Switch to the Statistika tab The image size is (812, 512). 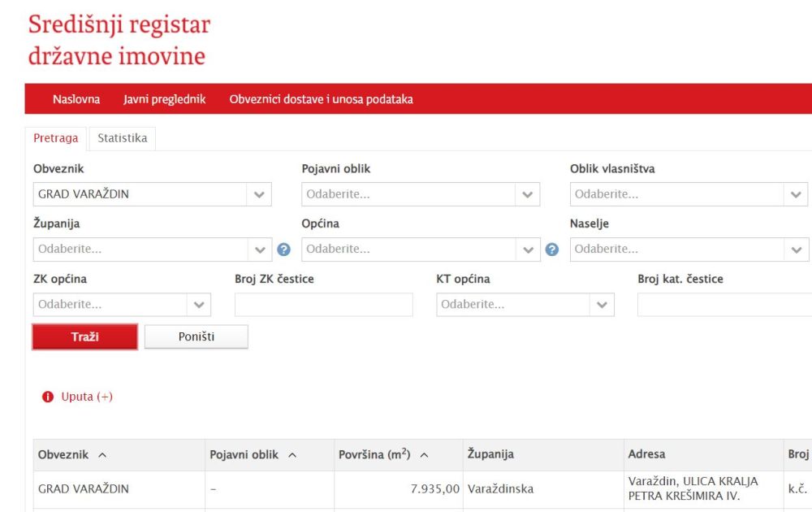(x=123, y=138)
